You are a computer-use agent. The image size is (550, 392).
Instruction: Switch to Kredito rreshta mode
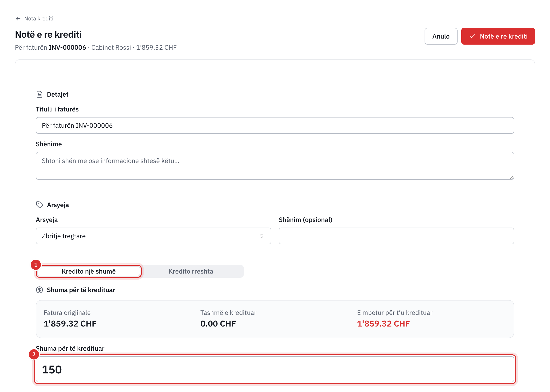pos(191,271)
